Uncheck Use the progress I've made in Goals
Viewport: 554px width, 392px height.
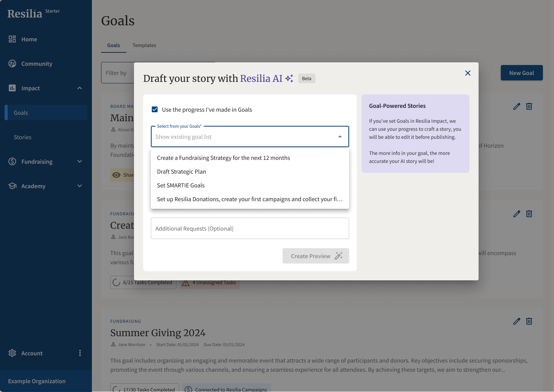[x=155, y=109]
